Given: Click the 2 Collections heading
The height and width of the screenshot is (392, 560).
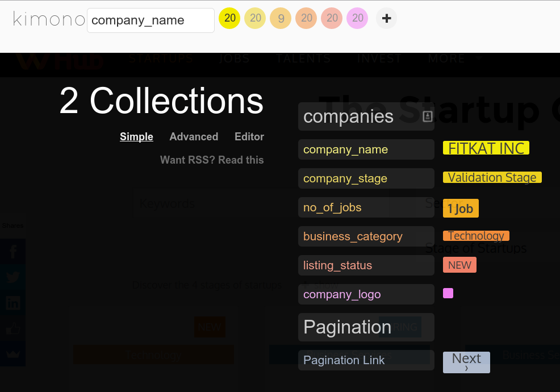Looking at the screenshot, I should (x=161, y=101).
